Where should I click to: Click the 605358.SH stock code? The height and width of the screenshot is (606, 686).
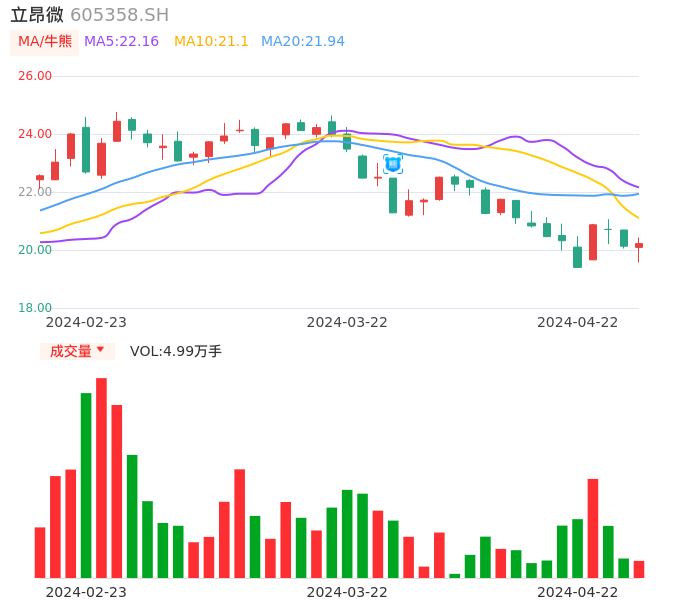click(x=119, y=15)
